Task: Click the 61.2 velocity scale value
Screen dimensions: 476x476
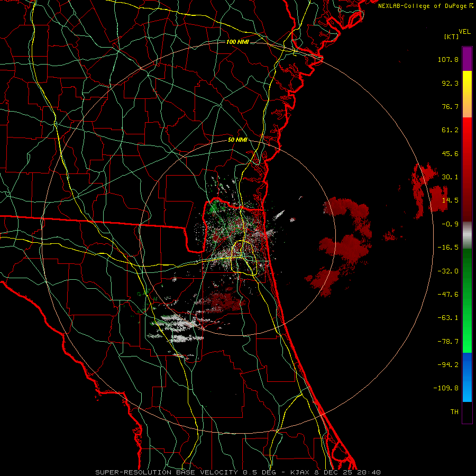Action: (x=450, y=130)
